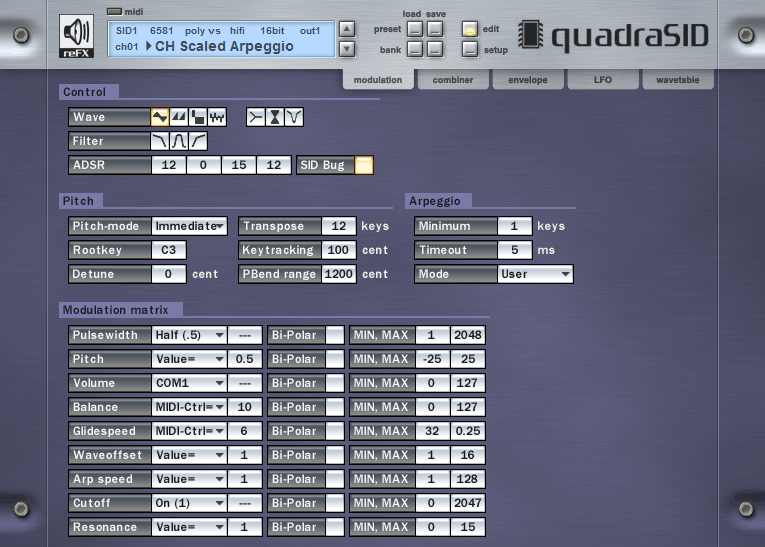Toggle Bi-Polar for Volume row
Screen dimensions: 765x547
[x=335, y=383]
